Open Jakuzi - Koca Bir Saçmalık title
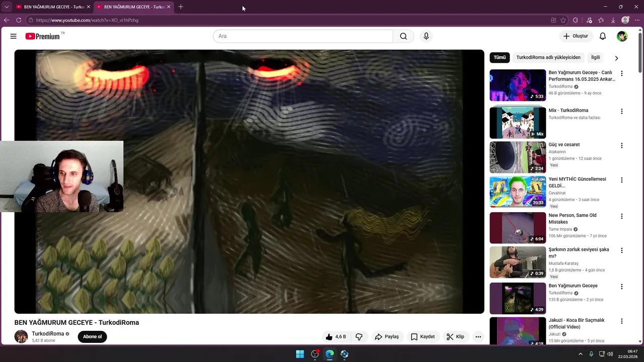The image size is (644, 362). 577,323
